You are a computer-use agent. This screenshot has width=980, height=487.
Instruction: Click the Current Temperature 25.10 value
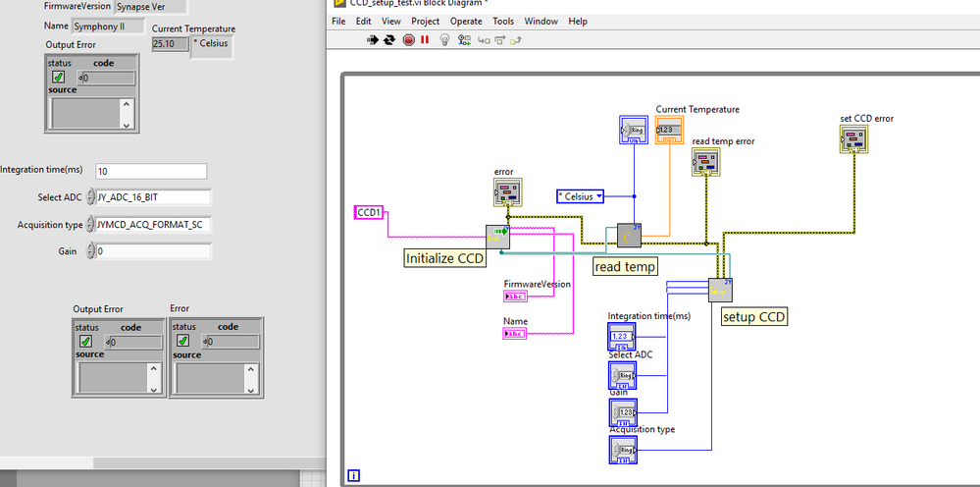coord(170,44)
